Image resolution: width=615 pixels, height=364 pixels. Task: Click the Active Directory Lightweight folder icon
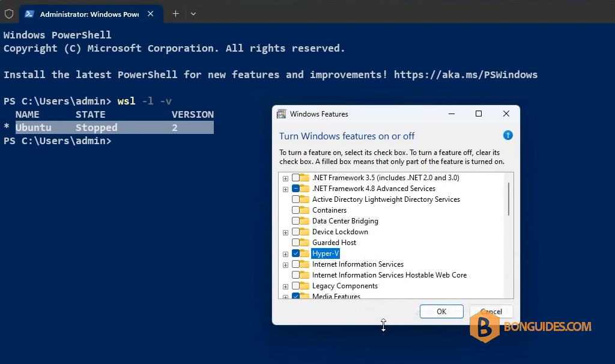(x=304, y=199)
